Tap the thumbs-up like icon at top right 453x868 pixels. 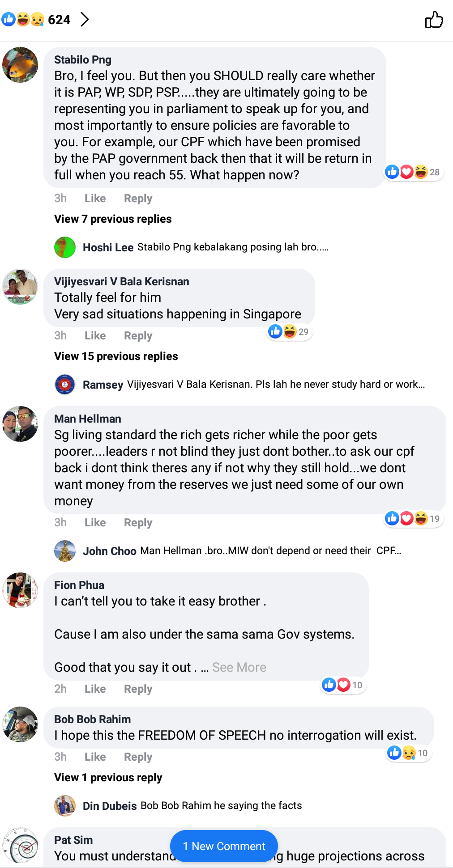[x=433, y=20]
